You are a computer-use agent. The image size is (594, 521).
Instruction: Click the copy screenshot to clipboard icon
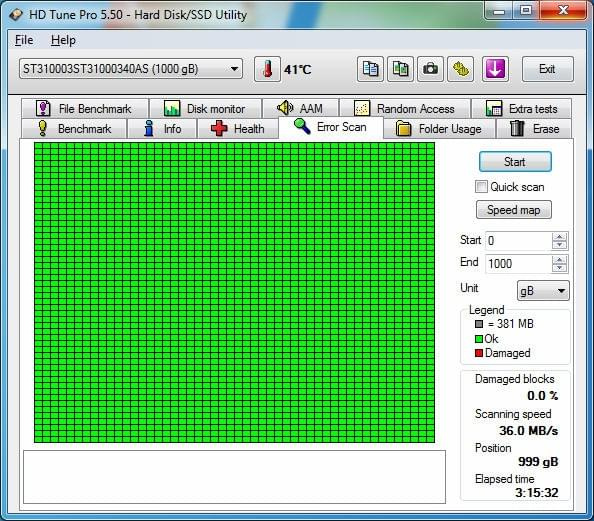[400, 69]
